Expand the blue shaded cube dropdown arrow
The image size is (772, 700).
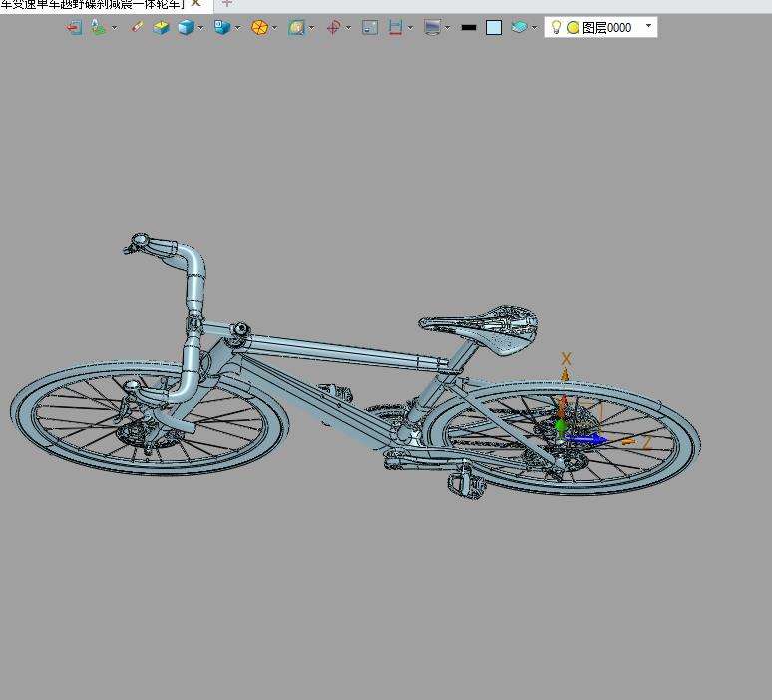(200, 28)
